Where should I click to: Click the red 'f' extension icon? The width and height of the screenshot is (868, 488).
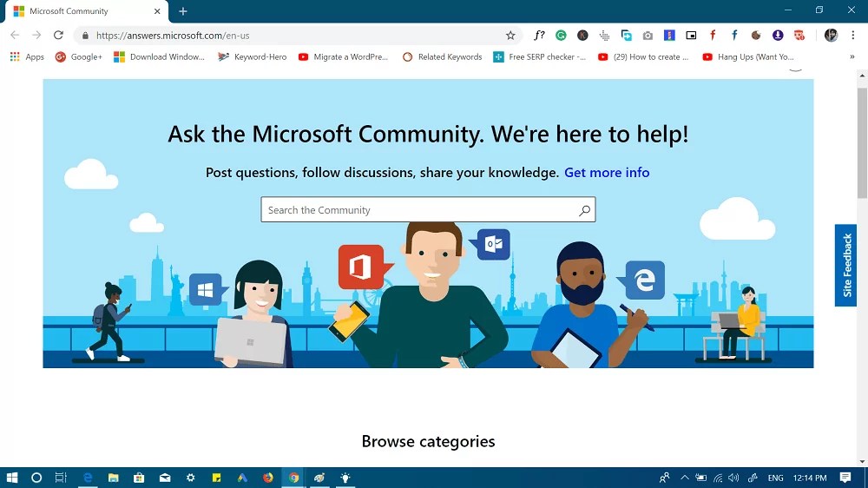tap(713, 36)
